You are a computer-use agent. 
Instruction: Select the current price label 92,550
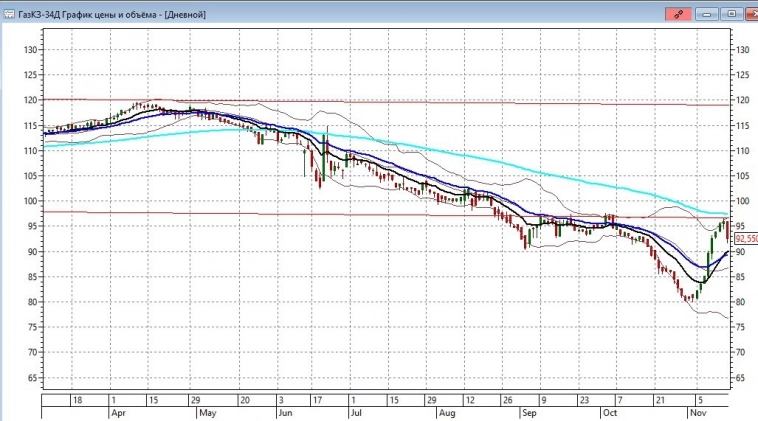click(x=745, y=240)
